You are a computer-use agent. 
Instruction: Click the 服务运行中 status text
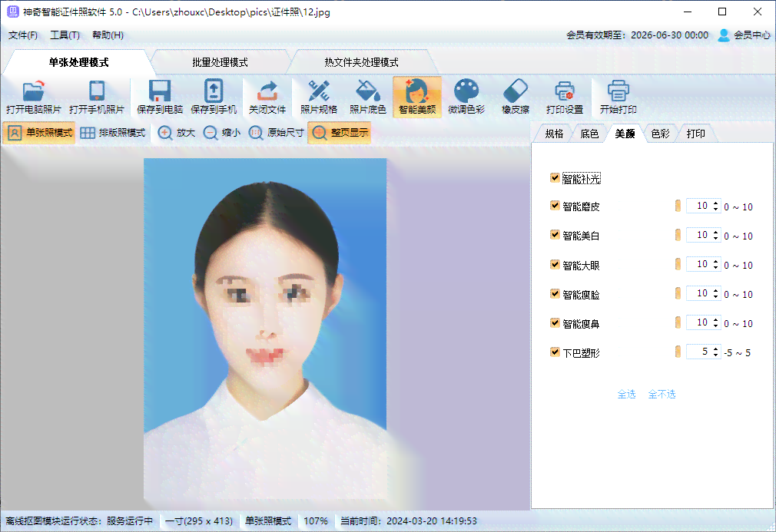point(130,521)
